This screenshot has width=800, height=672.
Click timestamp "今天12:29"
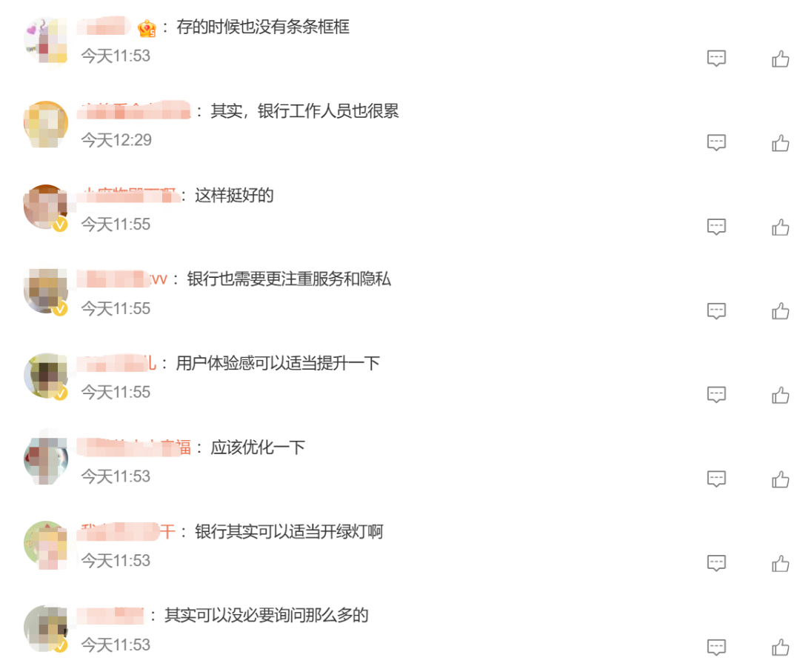coord(116,139)
